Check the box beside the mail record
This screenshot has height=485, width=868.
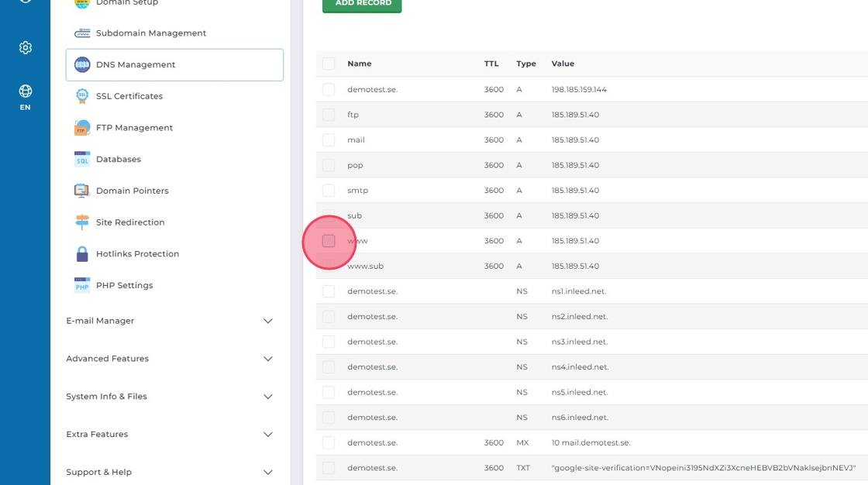tap(329, 140)
